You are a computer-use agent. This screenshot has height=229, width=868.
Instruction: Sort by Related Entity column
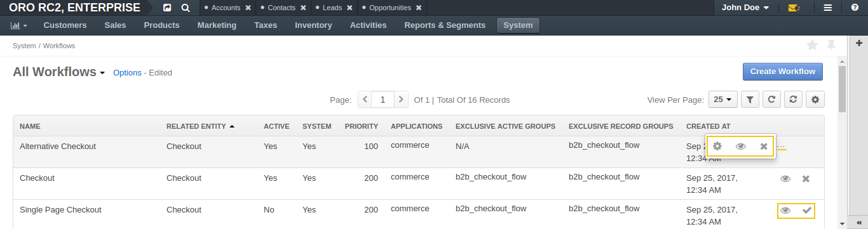tap(200, 126)
